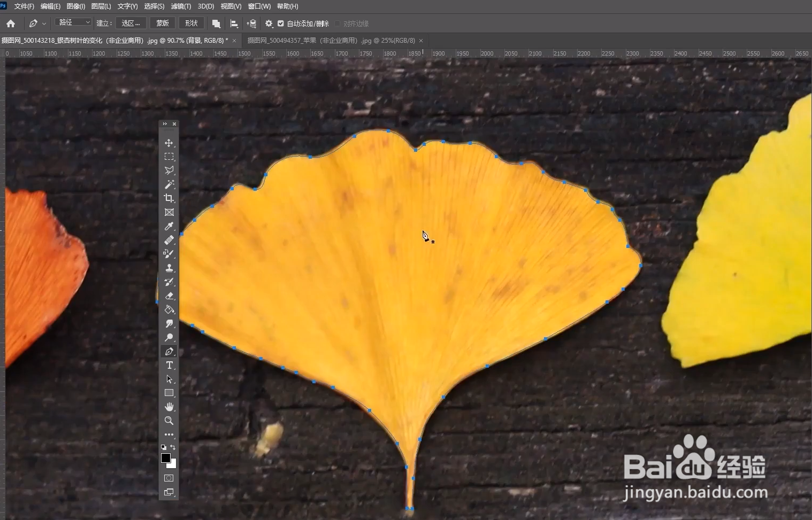Select the Crop tool
Screen dimensions: 812x520
(x=169, y=198)
